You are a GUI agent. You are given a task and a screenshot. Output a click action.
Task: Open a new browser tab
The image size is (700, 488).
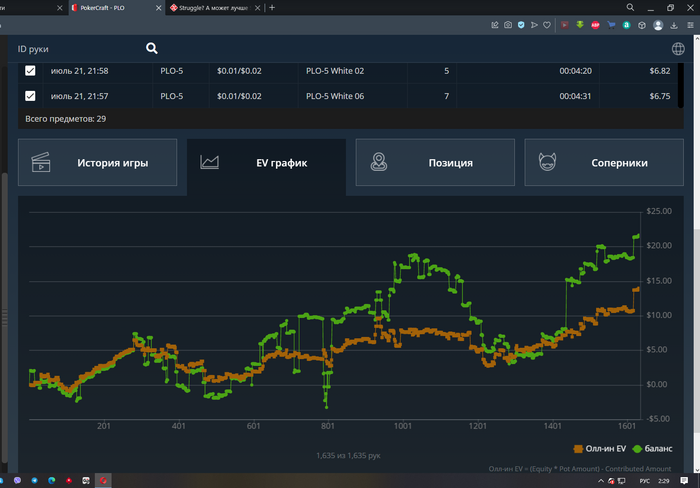pyautogui.click(x=272, y=7)
